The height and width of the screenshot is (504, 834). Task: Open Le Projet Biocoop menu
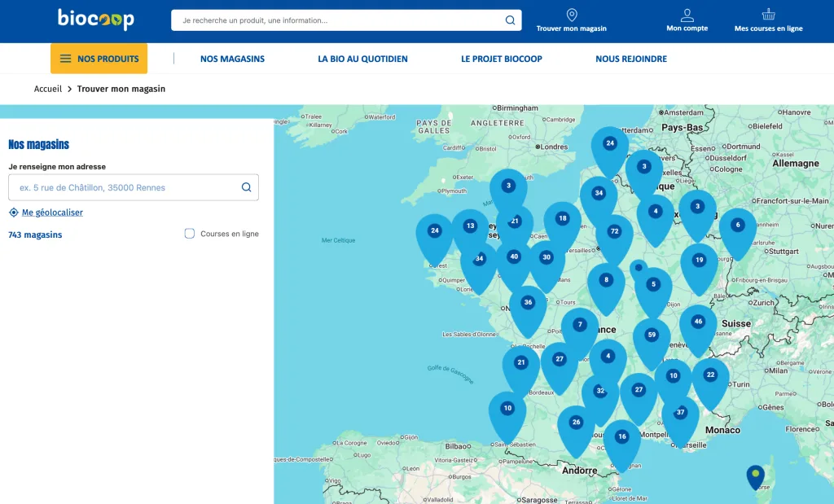[x=501, y=59]
